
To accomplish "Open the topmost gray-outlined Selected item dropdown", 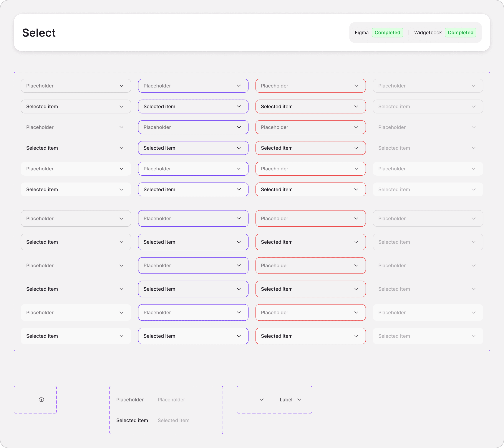I will tap(76, 107).
